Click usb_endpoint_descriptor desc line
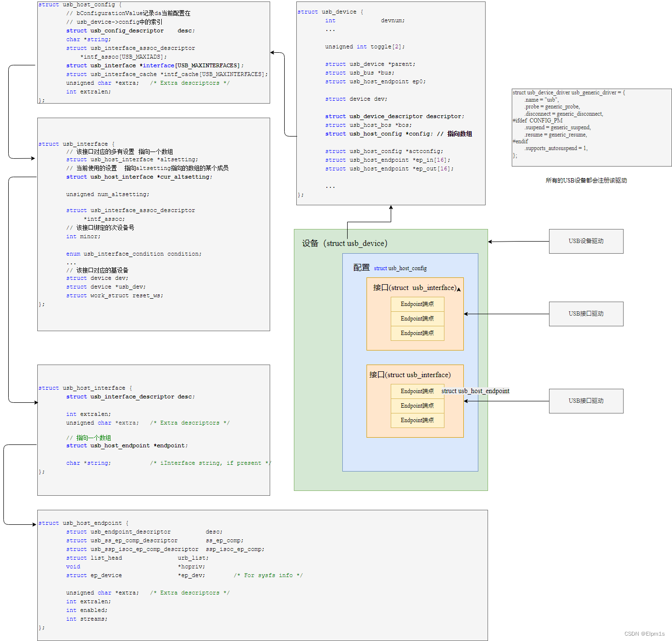The width and height of the screenshot is (672, 641). pyautogui.click(x=144, y=532)
